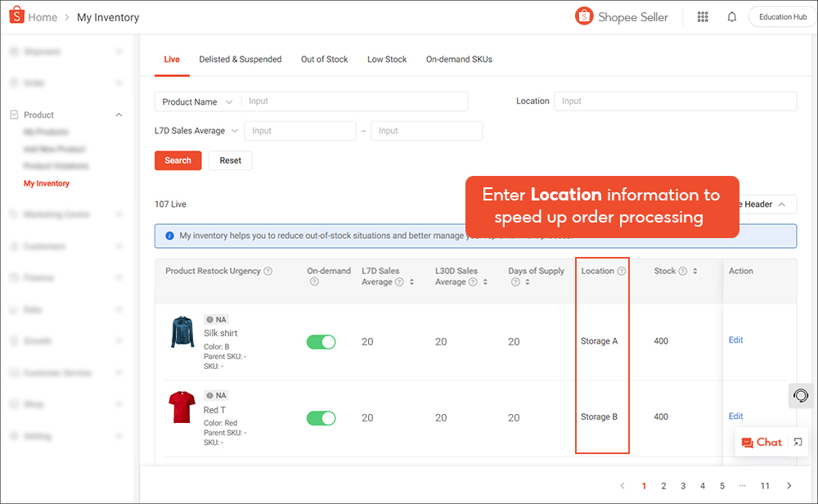Image resolution: width=818 pixels, height=504 pixels.
Task: Click the Product sidebar icon
Action: click(14, 115)
